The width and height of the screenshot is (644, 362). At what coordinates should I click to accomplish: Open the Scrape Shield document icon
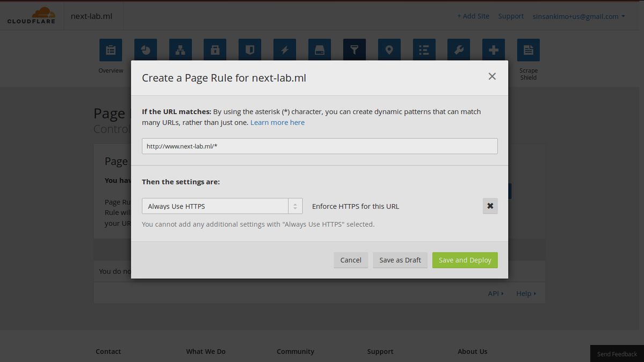tap(528, 50)
